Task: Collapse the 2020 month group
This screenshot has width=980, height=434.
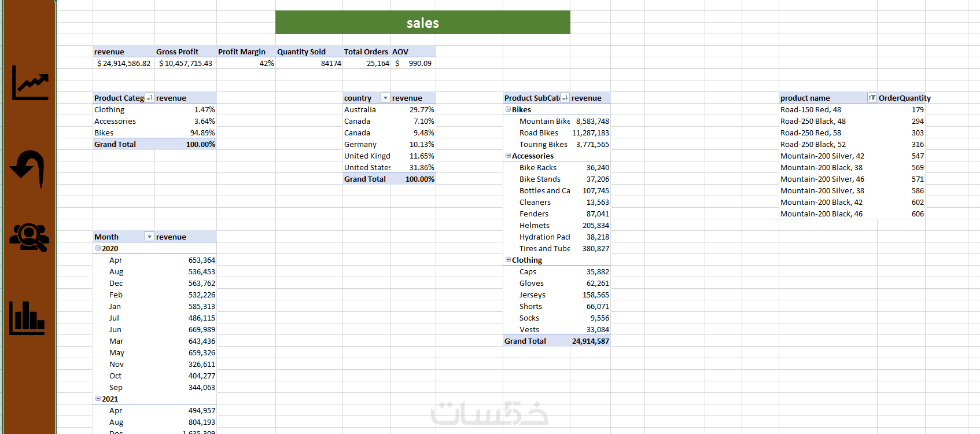Action: [98, 248]
